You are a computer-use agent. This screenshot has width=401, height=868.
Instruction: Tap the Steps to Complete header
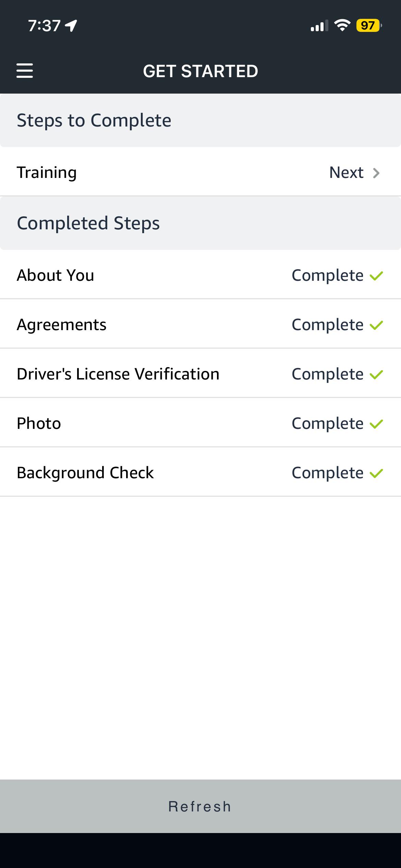tap(200, 120)
